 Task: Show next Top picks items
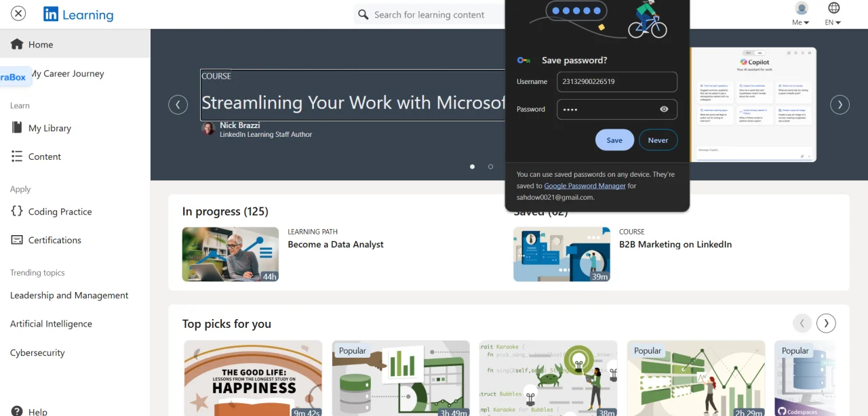point(826,323)
